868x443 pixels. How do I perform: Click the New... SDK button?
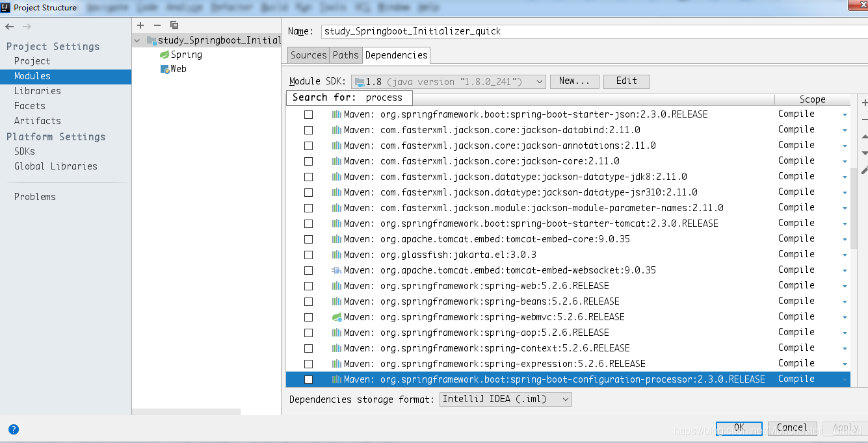click(575, 81)
